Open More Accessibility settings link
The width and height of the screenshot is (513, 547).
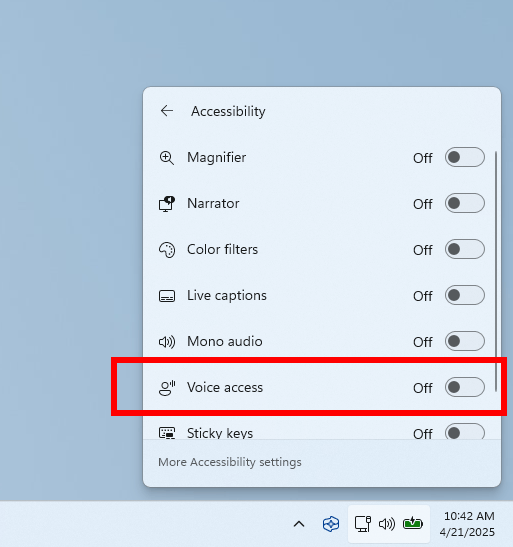point(230,462)
